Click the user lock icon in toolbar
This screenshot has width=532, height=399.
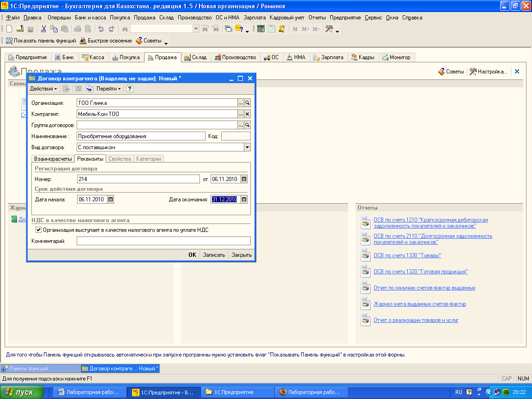tap(282, 29)
